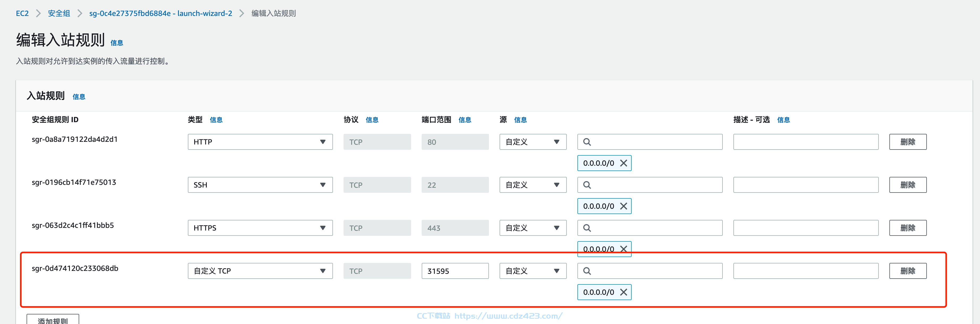Click 信息 link beside 端口范围 column
This screenshot has width=980, height=324.
pos(465,120)
